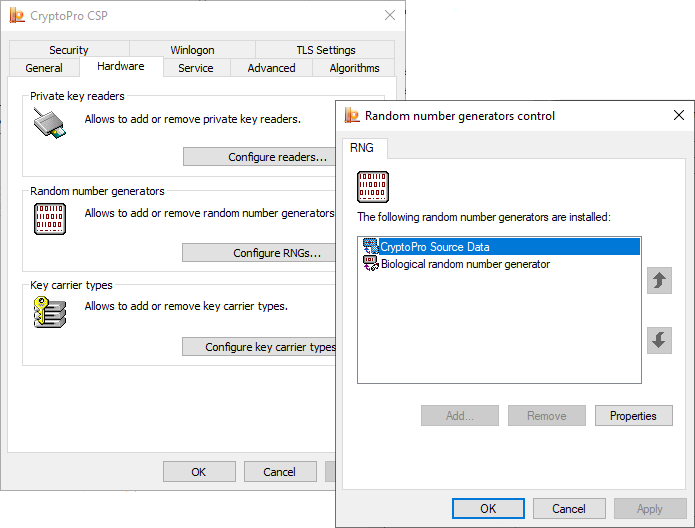Open the TLS Settings tab
Viewport: 695px width, 528px height.
pos(325,50)
